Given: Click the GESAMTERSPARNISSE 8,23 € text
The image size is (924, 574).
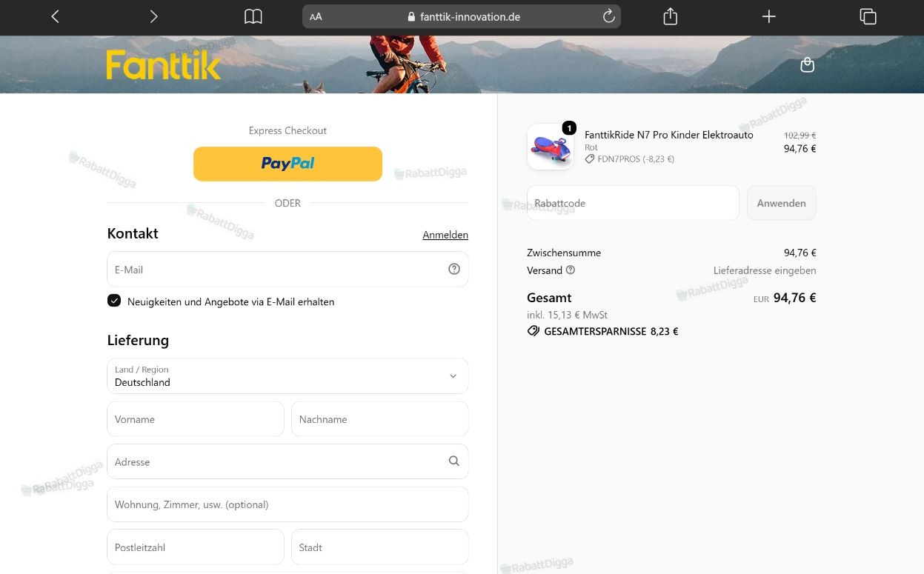Looking at the screenshot, I should [611, 332].
